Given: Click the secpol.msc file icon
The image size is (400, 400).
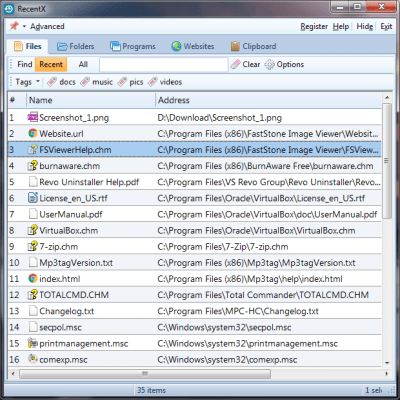Looking at the screenshot, I should 33,327.
